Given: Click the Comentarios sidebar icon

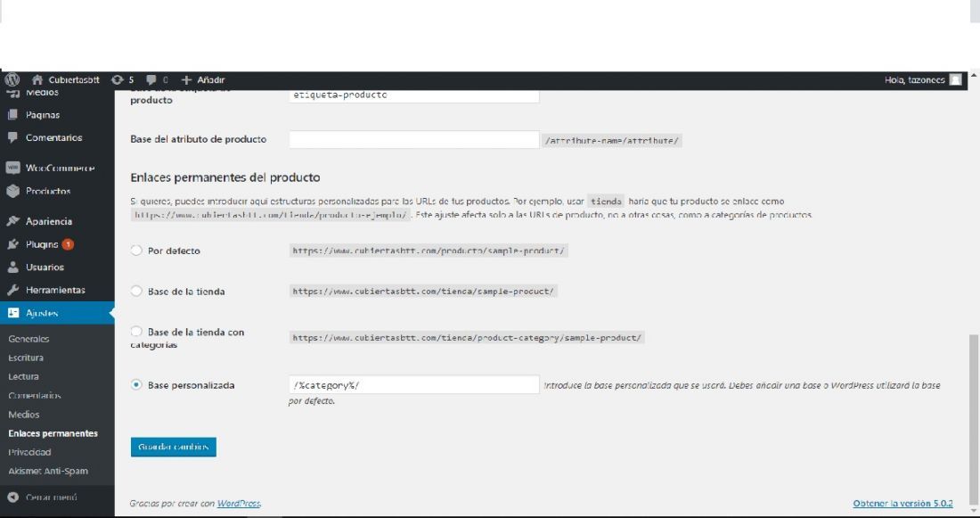Looking at the screenshot, I should tap(12, 137).
